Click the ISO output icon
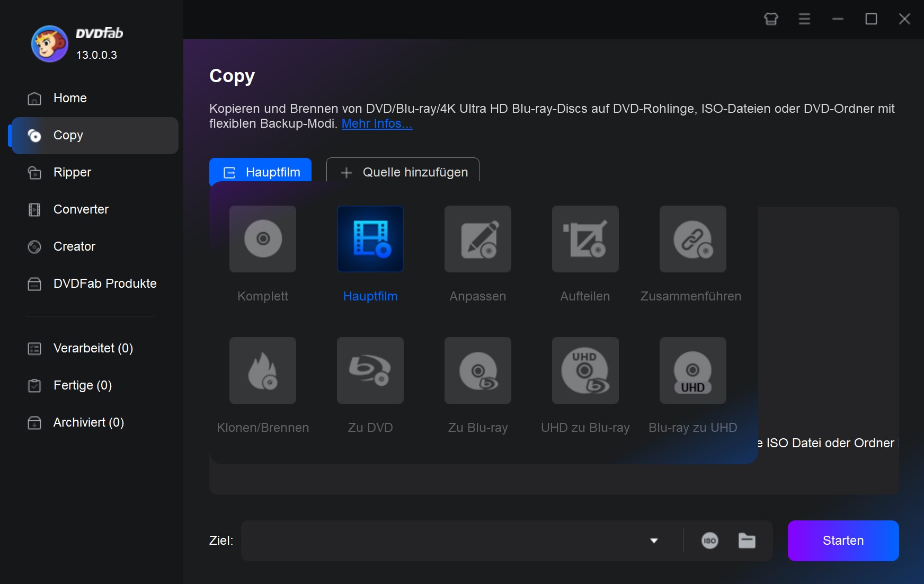This screenshot has width=924, height=584. pyautogui.click(x=710, y=541)
